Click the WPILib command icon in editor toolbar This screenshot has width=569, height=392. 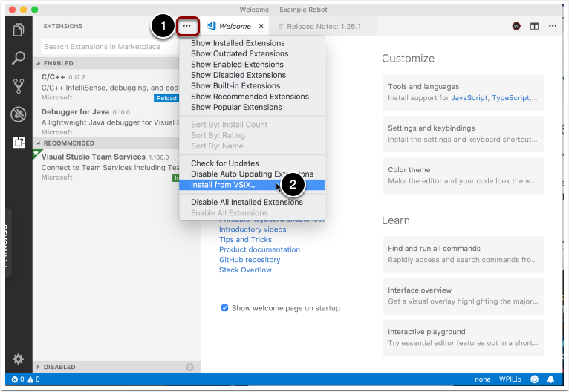516,26
